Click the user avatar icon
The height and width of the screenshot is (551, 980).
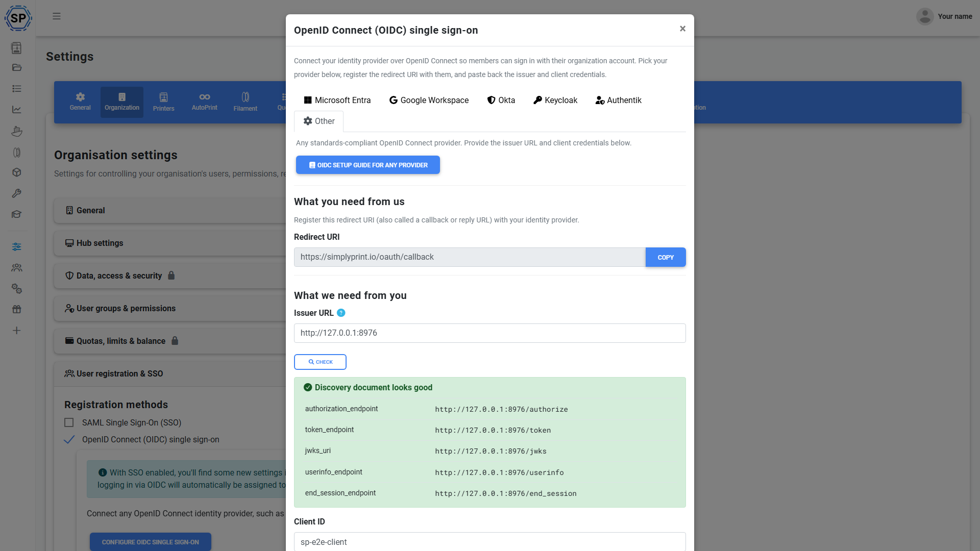[925, 16]
